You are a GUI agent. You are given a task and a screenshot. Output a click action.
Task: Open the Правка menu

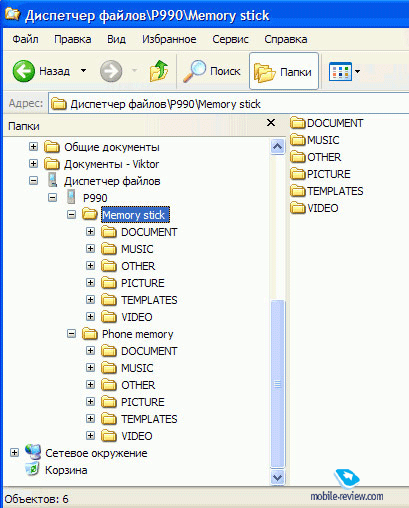pyautogui.click(x=72, y=39)
